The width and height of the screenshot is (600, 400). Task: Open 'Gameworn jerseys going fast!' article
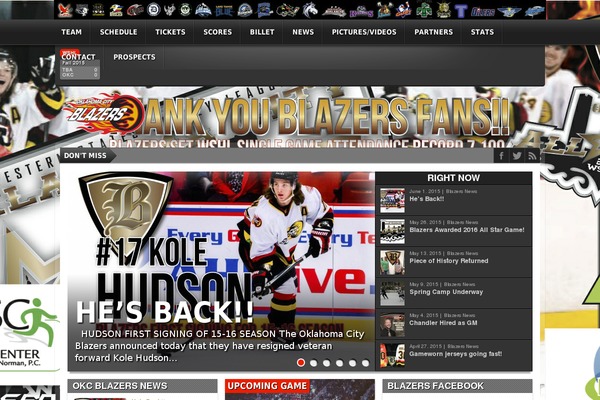[456, 354]
